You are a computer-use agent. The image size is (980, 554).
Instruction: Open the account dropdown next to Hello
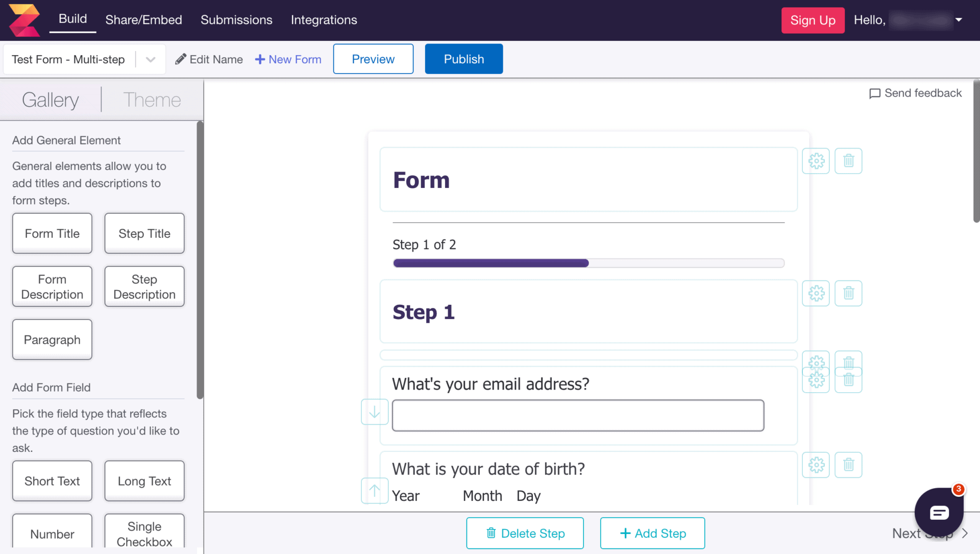[959, 20]
